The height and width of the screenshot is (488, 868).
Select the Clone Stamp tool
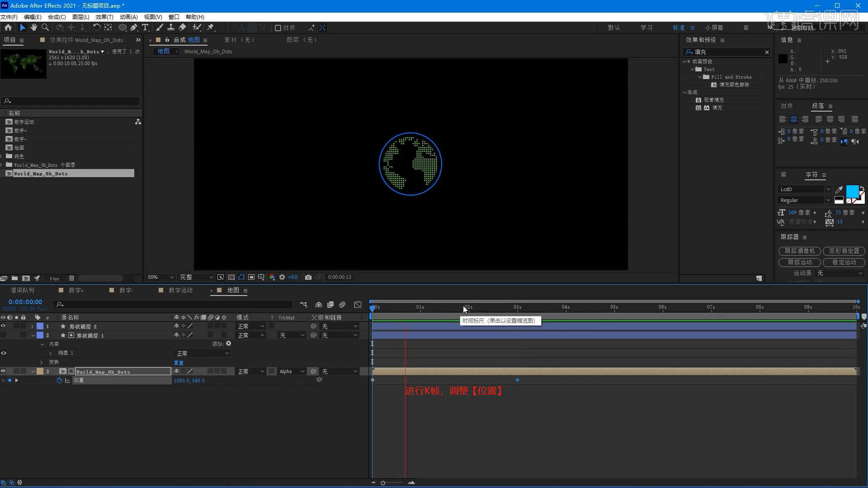[x=171, y=28]
